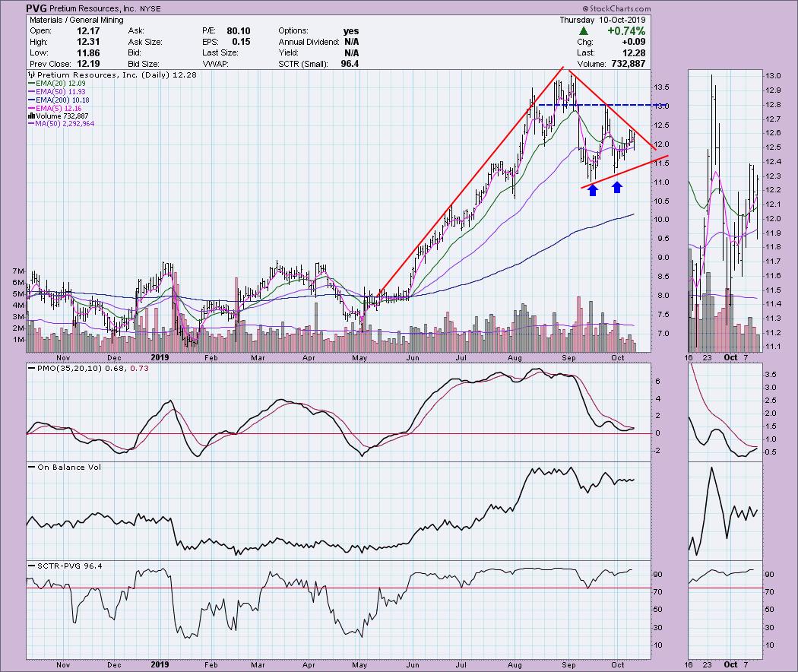Click the 4M volume axis label

pos(19,306)
